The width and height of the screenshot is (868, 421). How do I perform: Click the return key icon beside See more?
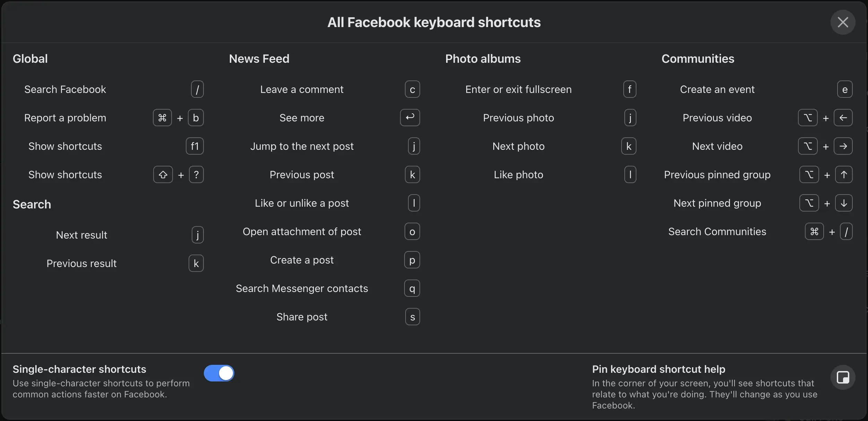coord(410,118)
